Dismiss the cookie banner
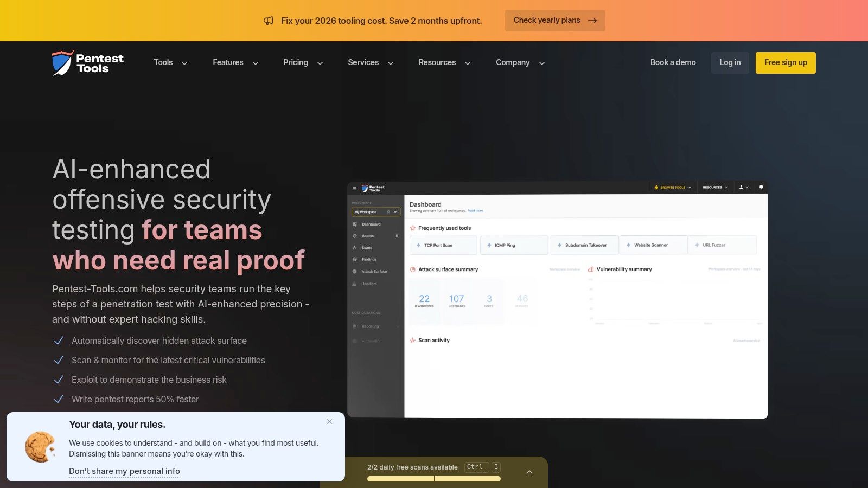The width and height of the screenshot is (868, 488). pos(329,421)
